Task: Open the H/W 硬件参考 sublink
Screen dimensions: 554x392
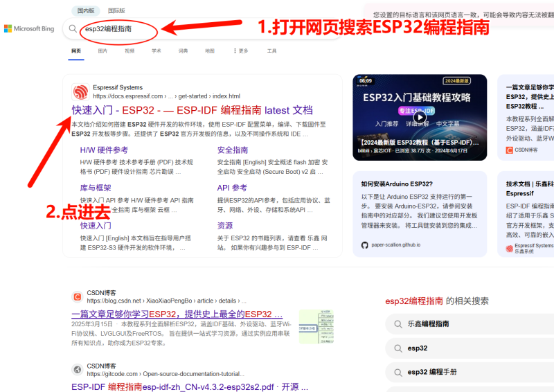Action: coord(104,150)
